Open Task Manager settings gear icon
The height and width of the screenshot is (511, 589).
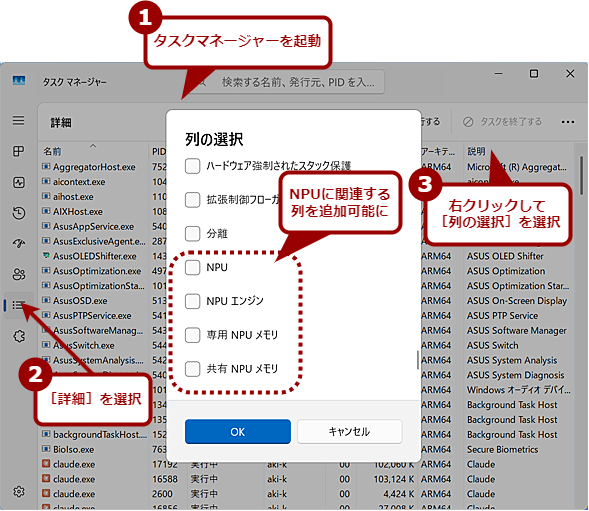pos(18,491)
